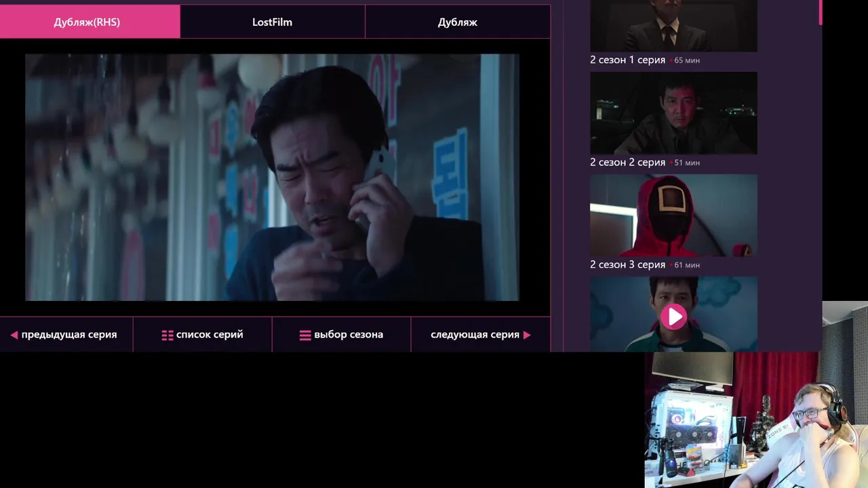
Task: Select the Дубляж(RHS) voice-over tab
Action: (90, 22)
